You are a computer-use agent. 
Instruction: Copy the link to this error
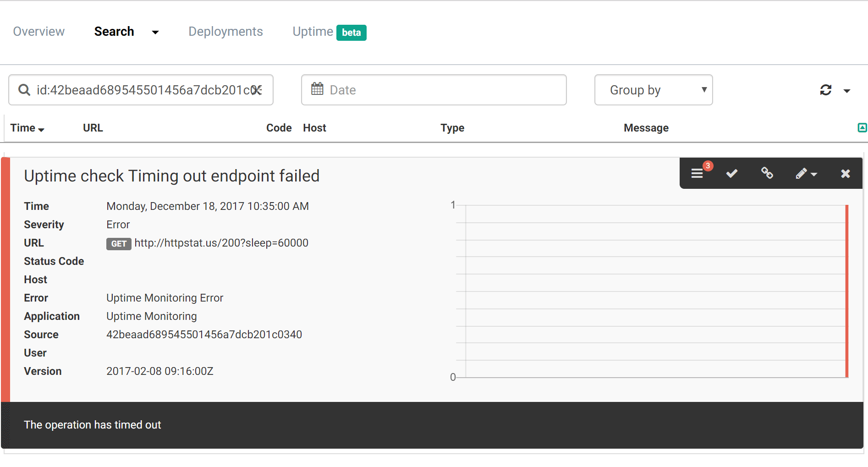click(x=767, y=173)
